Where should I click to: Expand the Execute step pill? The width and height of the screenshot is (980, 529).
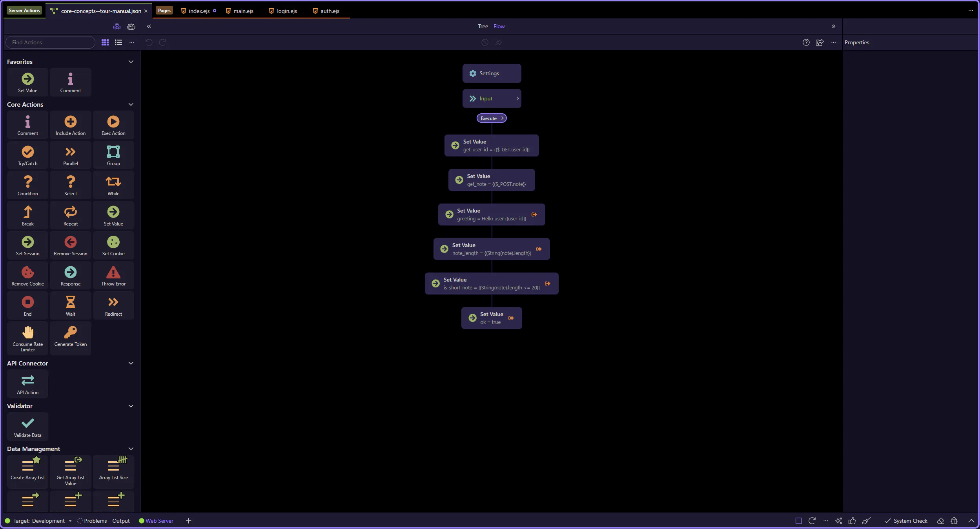click(x=492, y=118)
